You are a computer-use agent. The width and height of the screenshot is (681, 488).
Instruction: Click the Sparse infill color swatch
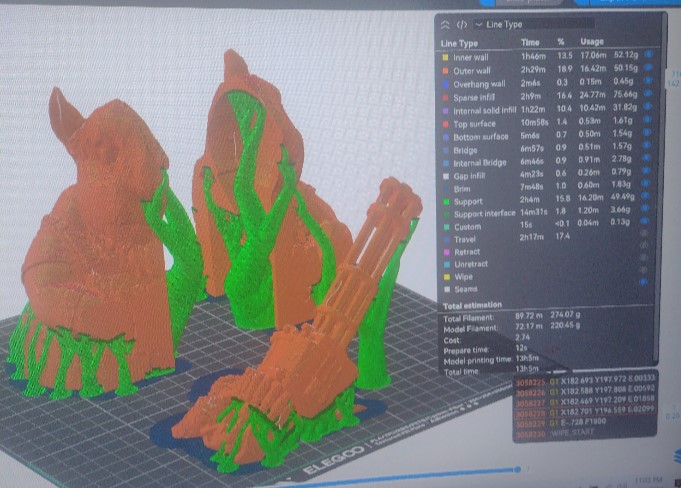[x=445, y=98]
